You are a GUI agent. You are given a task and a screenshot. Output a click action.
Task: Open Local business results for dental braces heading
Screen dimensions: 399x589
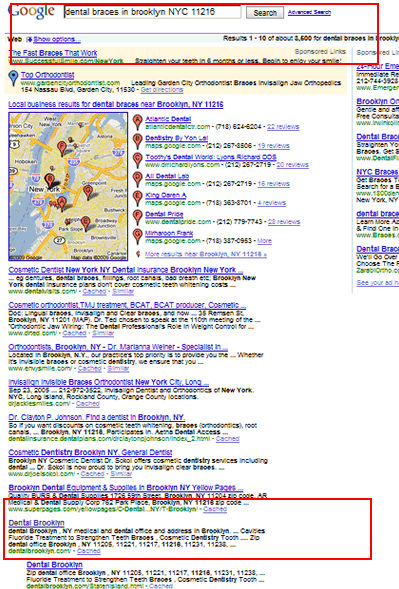tap(116, 104)
